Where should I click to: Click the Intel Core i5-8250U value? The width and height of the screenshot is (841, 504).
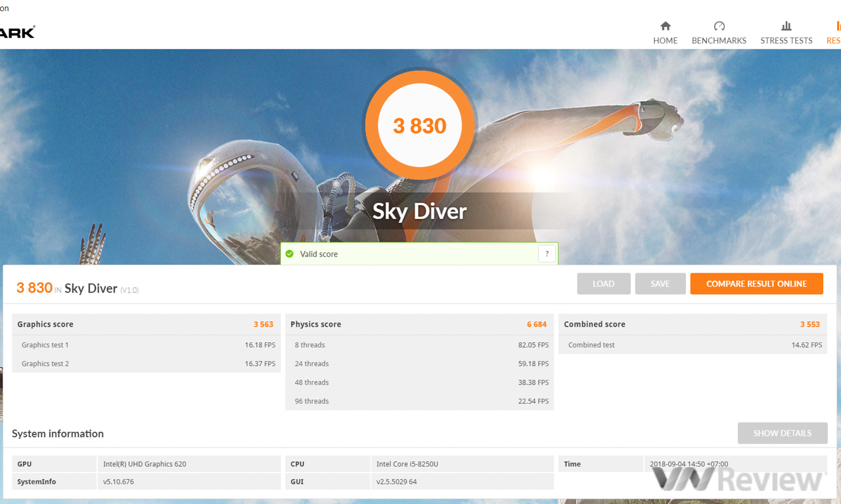pos(407,464)
